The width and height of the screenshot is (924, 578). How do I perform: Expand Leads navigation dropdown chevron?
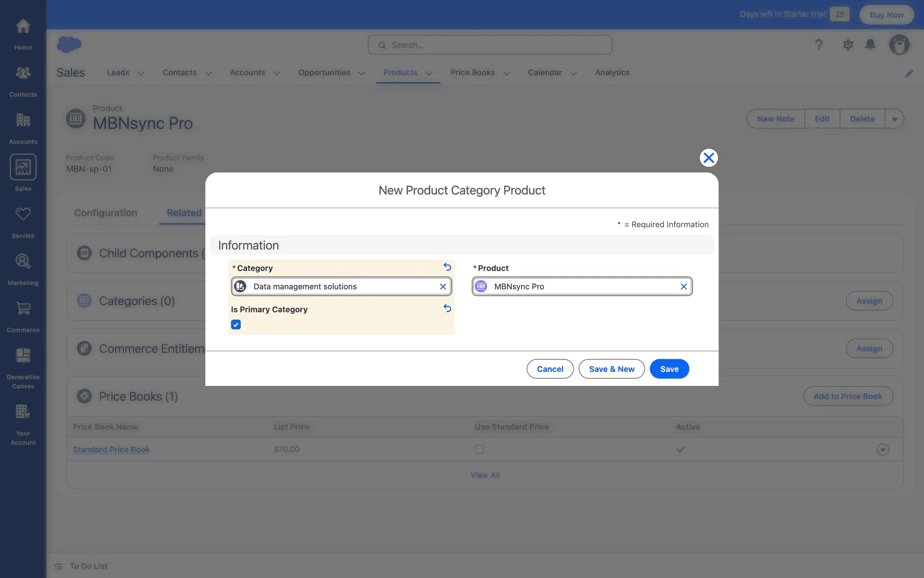pyautogui.click(x=141, y=73)
